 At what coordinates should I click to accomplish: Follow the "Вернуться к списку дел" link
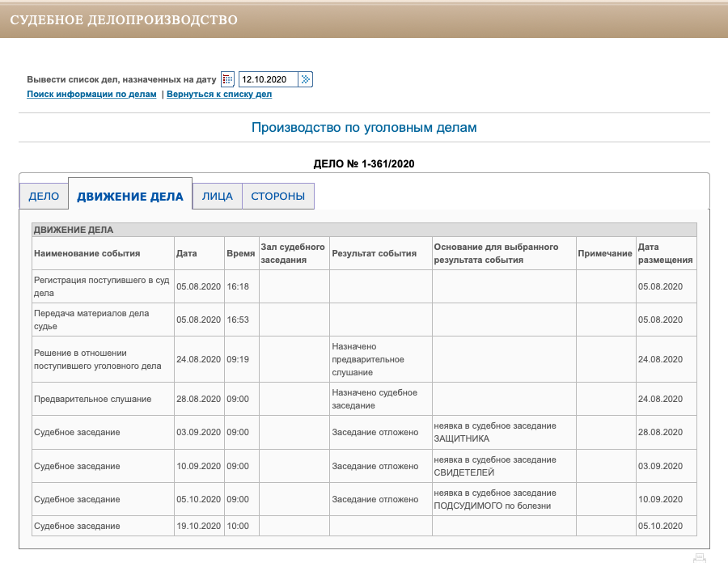click(219, 94)
